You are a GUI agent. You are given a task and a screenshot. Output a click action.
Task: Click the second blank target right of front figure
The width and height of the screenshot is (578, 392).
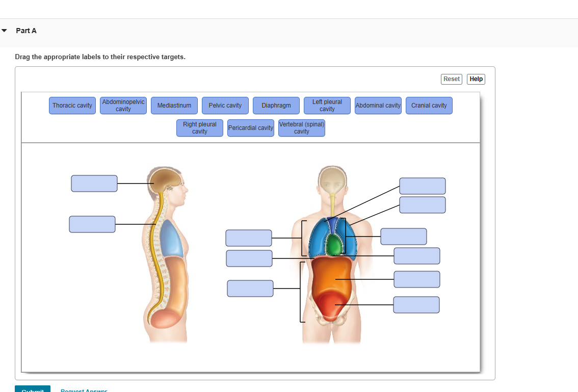[x=423, y=205]
